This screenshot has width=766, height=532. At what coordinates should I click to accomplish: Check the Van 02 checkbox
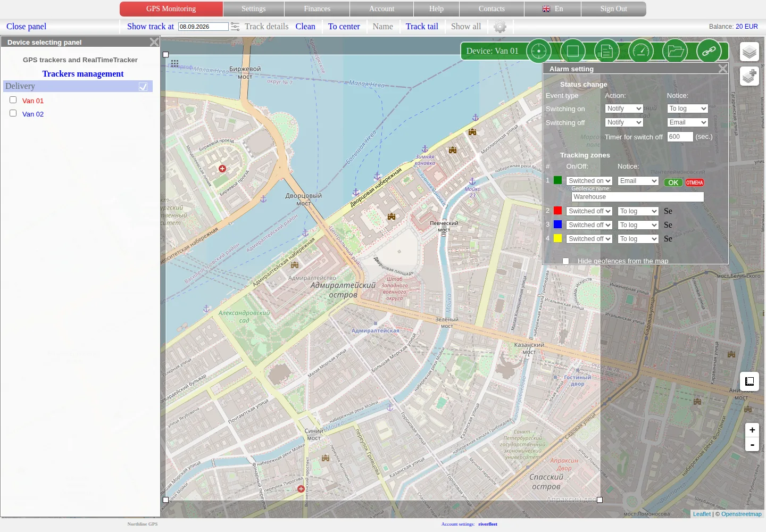[13, 113]
